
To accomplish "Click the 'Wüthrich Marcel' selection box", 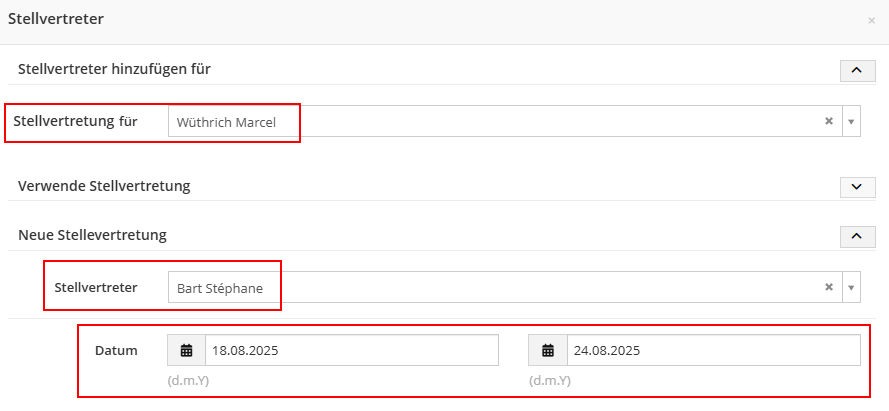I will (490, 121).
